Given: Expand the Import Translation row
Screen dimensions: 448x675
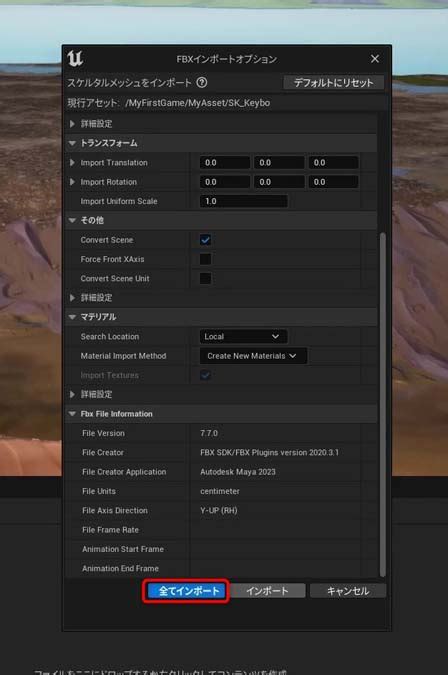Looking at the screenshot, I should pyautogui.click(x=72, y=163).
